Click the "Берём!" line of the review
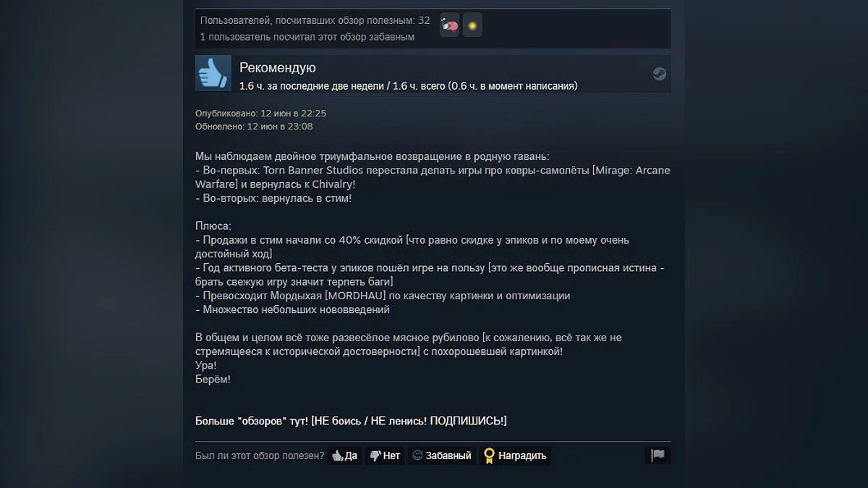Viewport: 868px width, 488px height. coord(213,379)
